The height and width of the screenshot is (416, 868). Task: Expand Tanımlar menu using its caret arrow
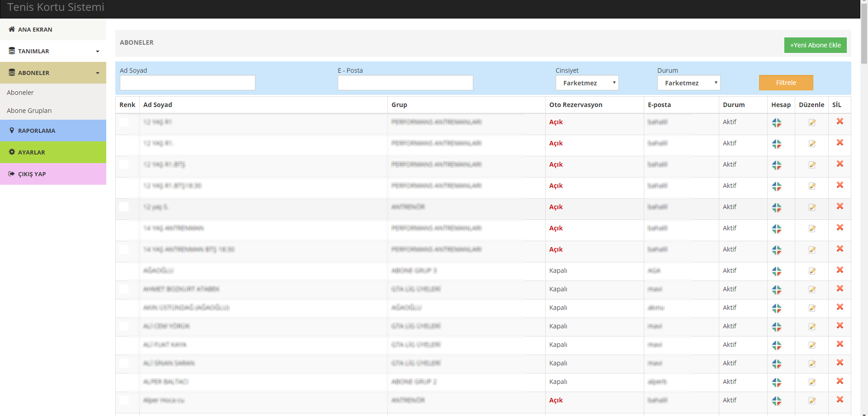(98, 51)
